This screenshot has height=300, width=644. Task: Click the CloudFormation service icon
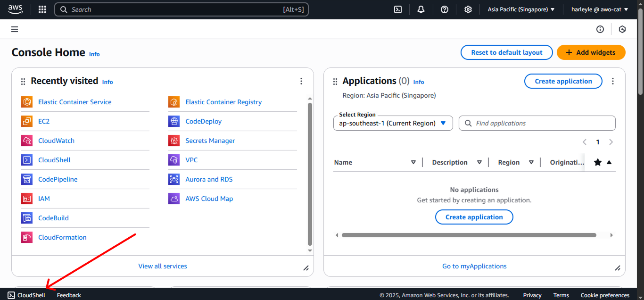click(x=27, y=237)
